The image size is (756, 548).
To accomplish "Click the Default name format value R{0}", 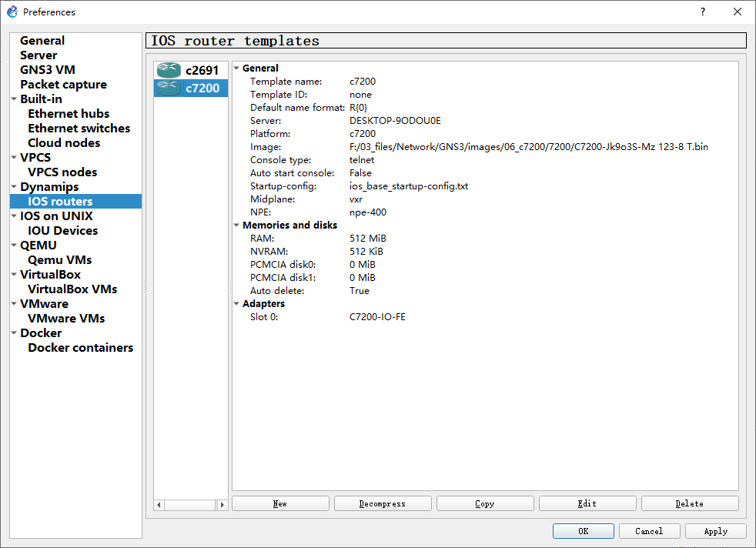I will (358, 108).
